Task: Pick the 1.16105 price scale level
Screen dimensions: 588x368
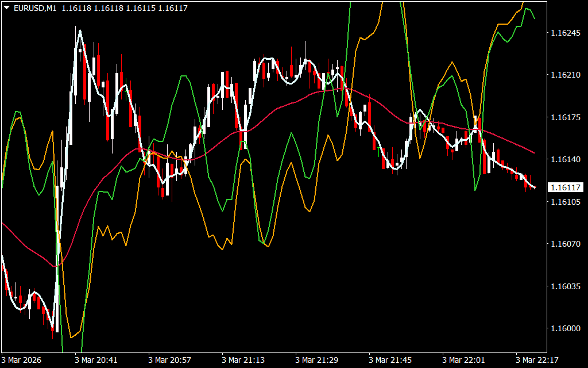Action: (566, 202)
